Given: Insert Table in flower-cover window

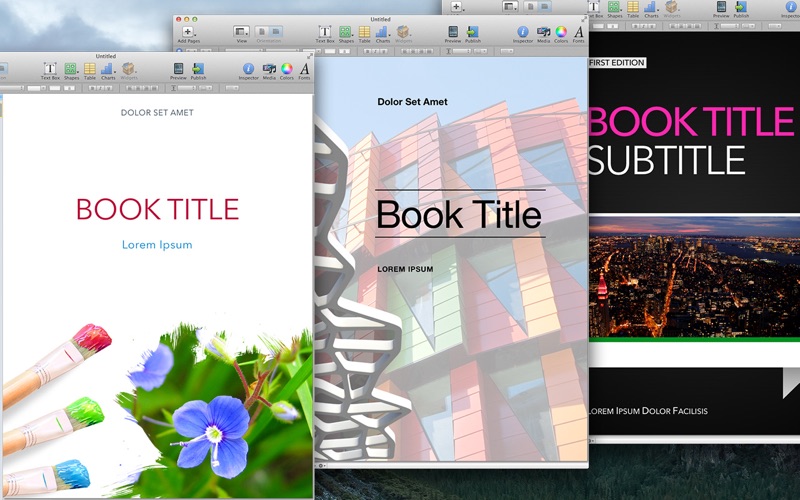Looking at the screenshot, I should [90, 71].
